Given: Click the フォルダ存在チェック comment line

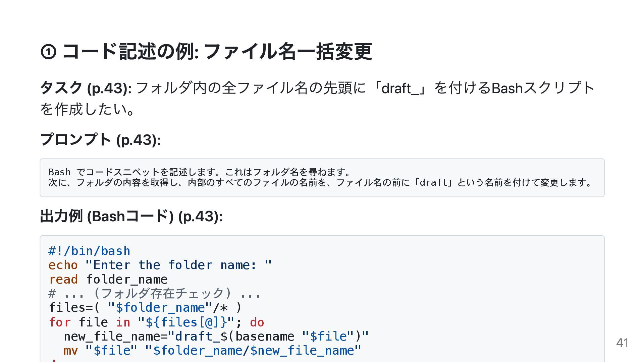Looking at the screenshot, I should [155, 294].
